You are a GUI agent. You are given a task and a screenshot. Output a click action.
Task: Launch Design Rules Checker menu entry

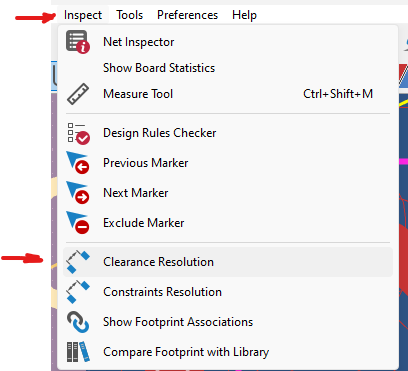(x=160, y=133)
